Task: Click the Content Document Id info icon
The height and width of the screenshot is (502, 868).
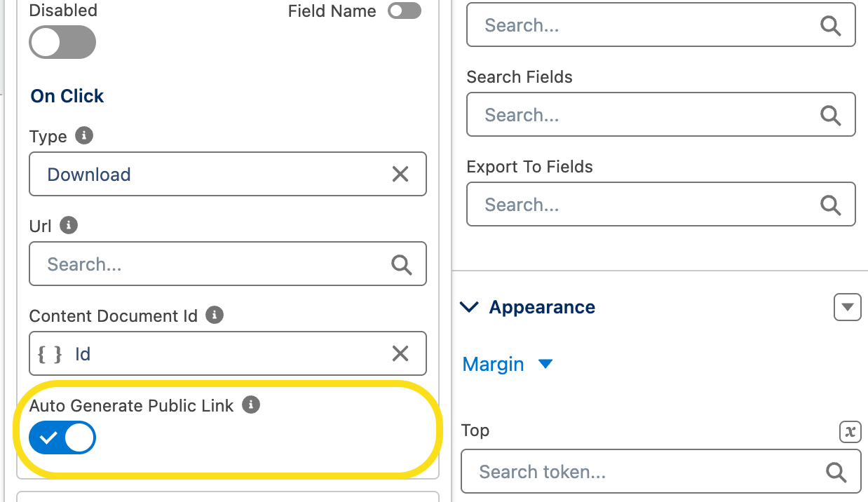Action: pyautogui.click(x=215, y=315)
